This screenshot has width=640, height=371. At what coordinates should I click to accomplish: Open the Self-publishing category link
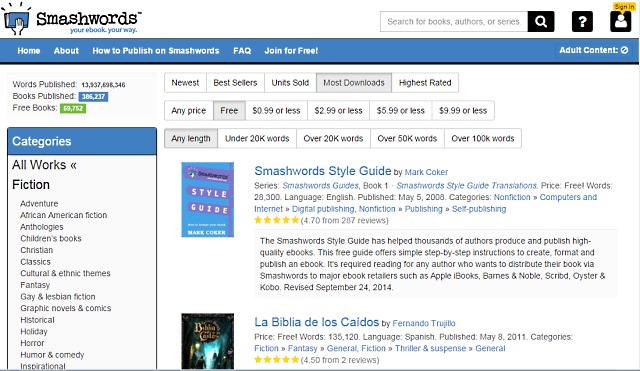pos(479,209)
